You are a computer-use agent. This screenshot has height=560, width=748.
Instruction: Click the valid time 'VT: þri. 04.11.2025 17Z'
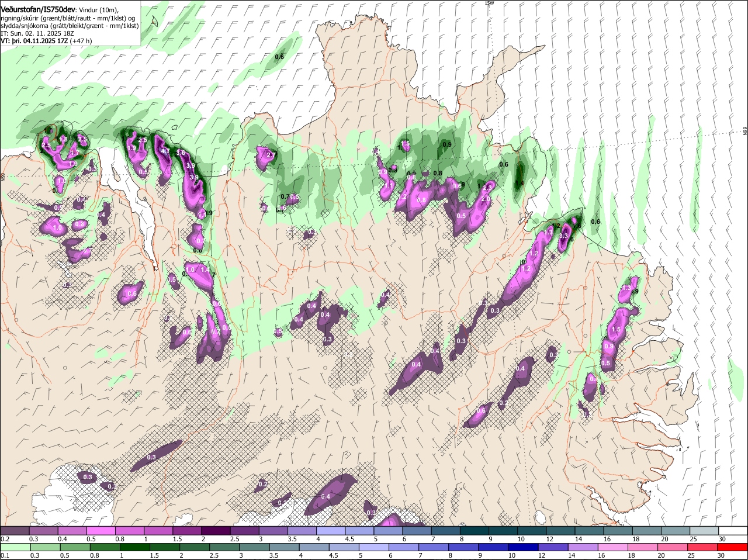34,42
